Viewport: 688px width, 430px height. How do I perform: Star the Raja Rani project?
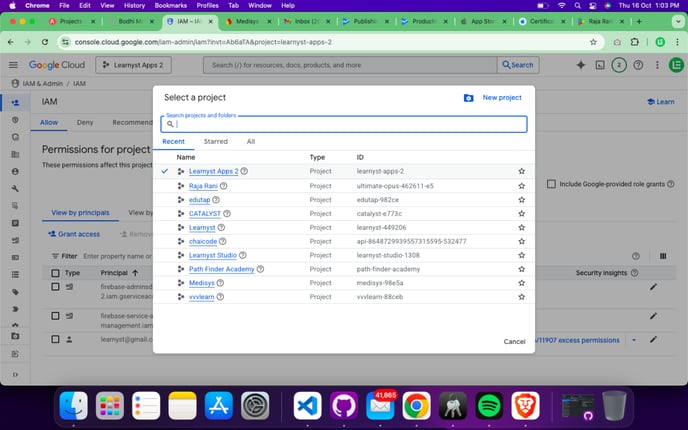(x=521, y=185)
